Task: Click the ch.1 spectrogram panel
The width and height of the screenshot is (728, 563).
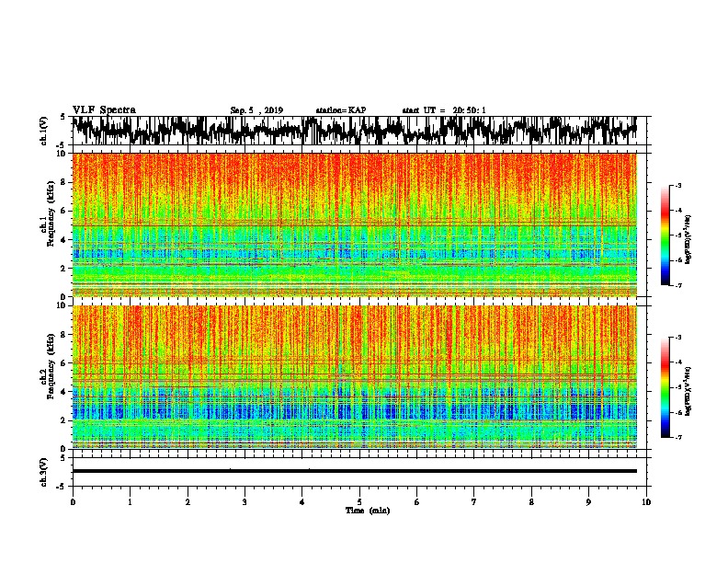Action: coord(355,224)
